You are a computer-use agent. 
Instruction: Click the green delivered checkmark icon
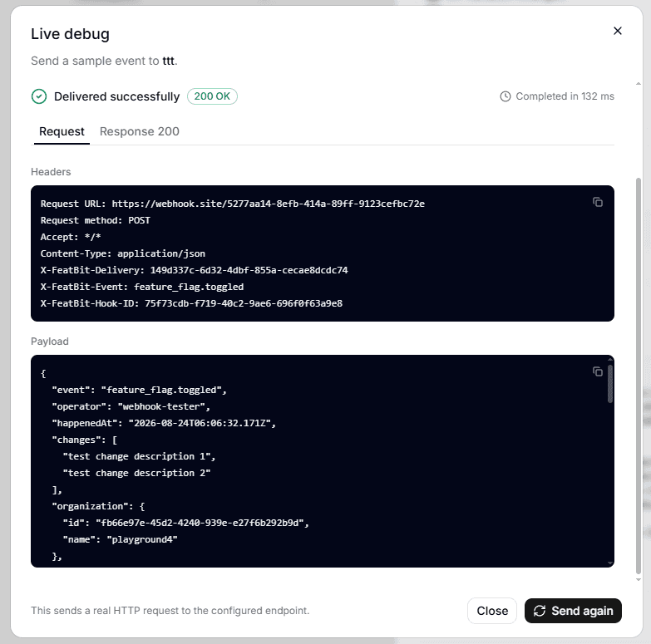39,96
